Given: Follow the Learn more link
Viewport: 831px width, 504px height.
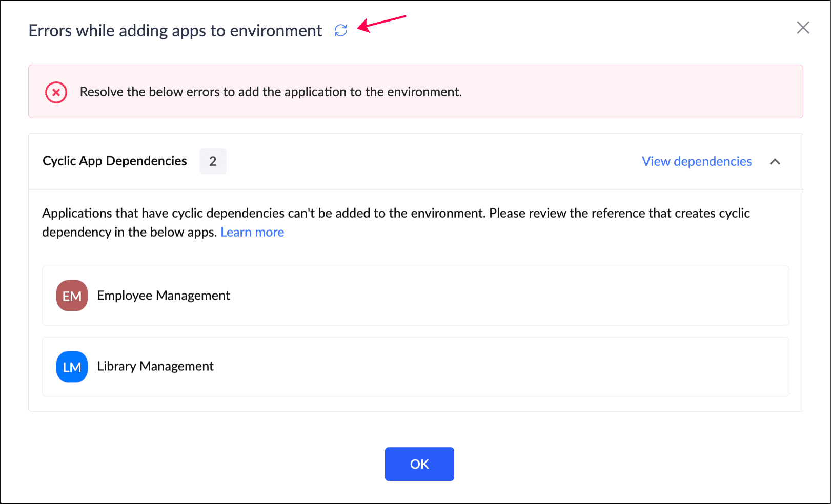Looking at the screenshot, I should (x=252, y=233).
